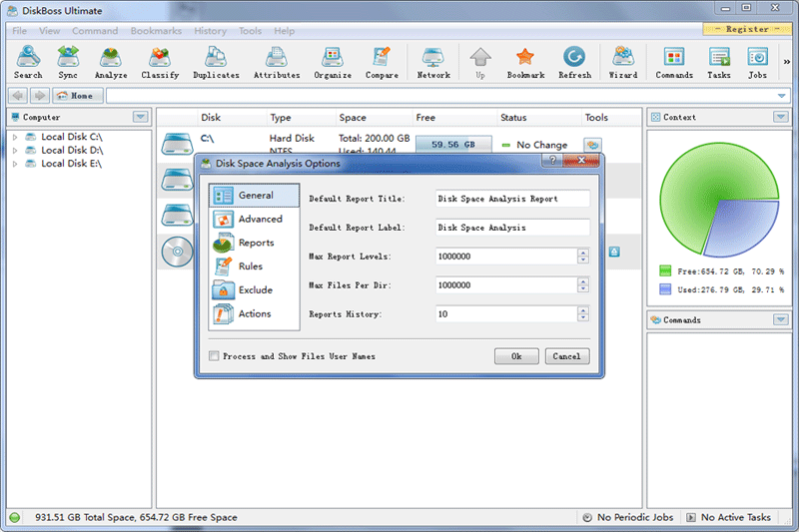Open the Context panel dropdown arrow
799x532 pixels.
click(x=780, y=117)
